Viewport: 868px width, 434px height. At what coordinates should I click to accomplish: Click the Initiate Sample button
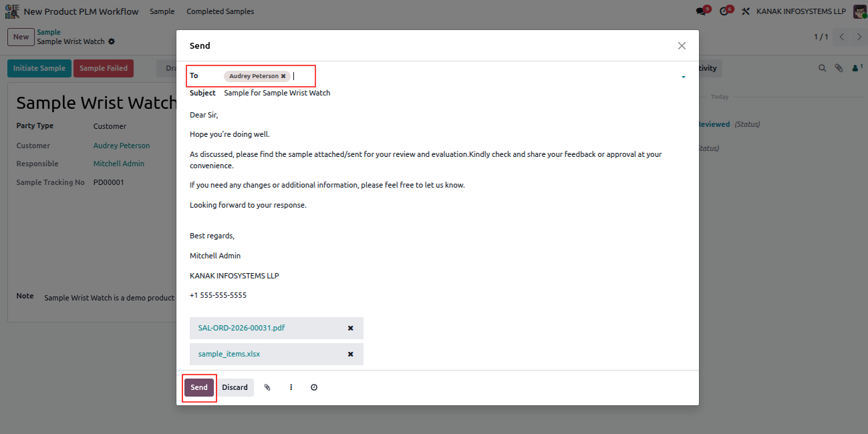39,68
